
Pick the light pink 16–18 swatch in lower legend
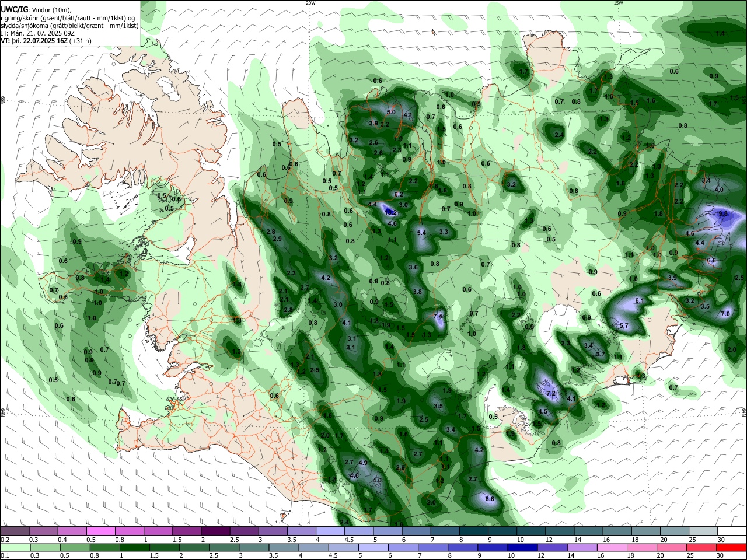(x=612, y=547)
